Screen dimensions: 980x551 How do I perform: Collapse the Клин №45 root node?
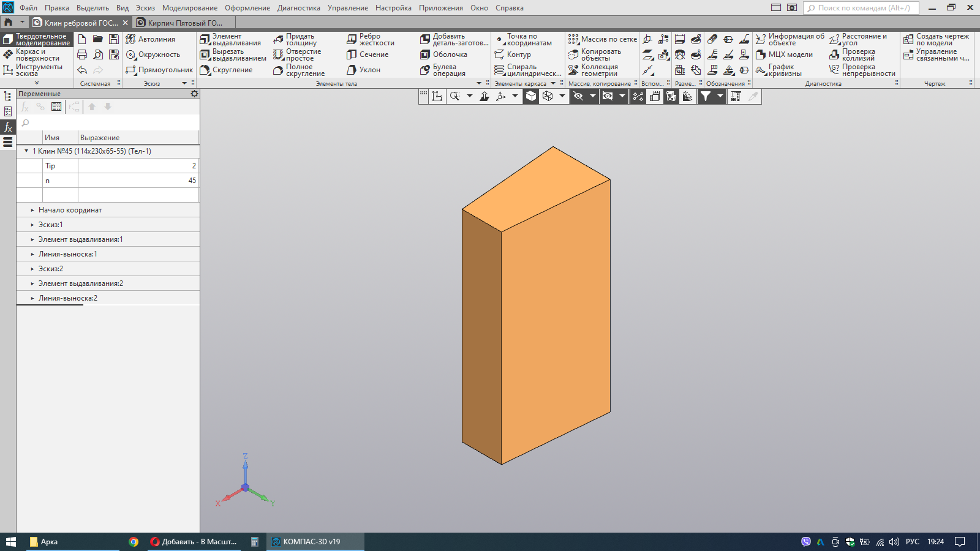click(26, 151)
